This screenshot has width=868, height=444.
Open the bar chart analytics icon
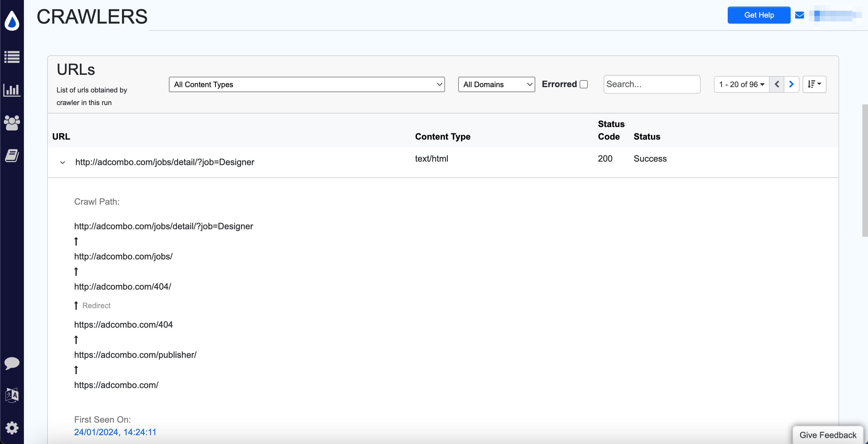pos(12,90)
